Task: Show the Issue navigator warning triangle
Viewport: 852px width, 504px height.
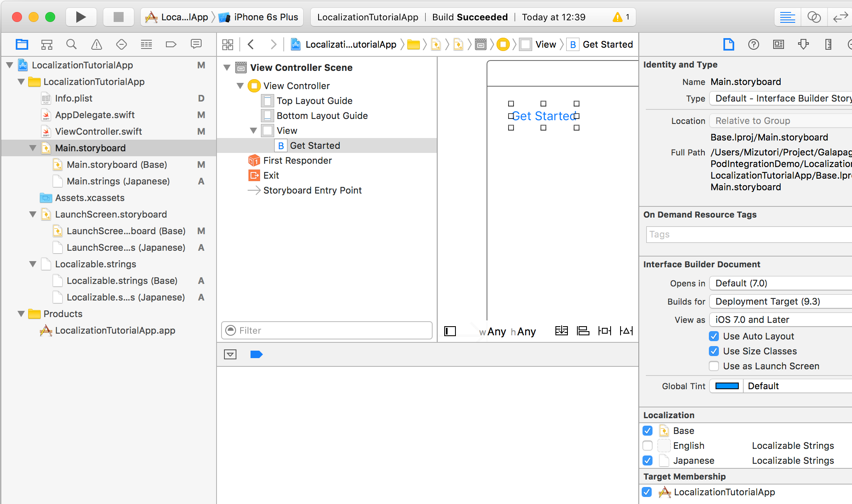Action: click(96, 44)
